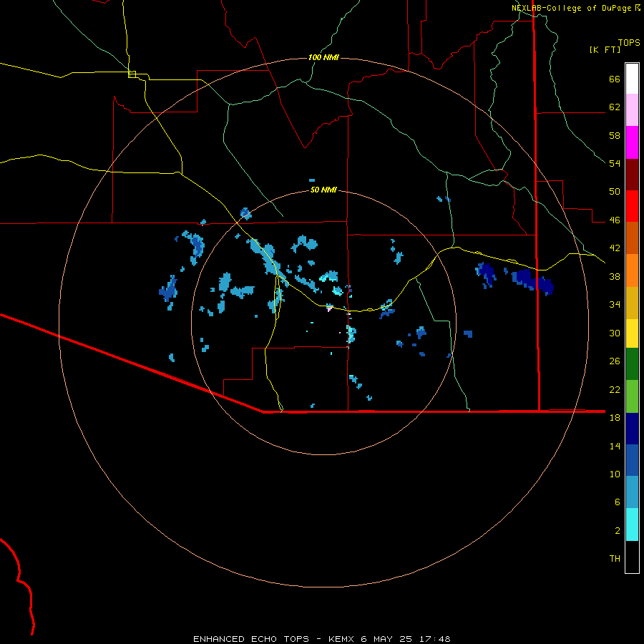Click the legend value '62'
The width and height of the screenshot is (644, 644).
click(615, 107)
